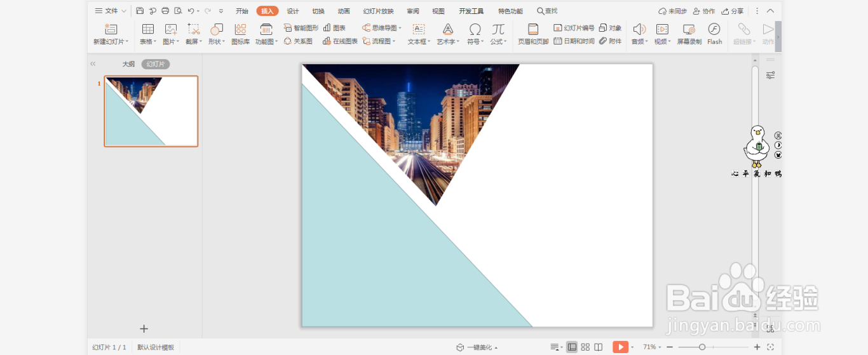Screen dimensions: 868x355
Task: Collapse the ribbon with chevron
Action: coord(770,11)
